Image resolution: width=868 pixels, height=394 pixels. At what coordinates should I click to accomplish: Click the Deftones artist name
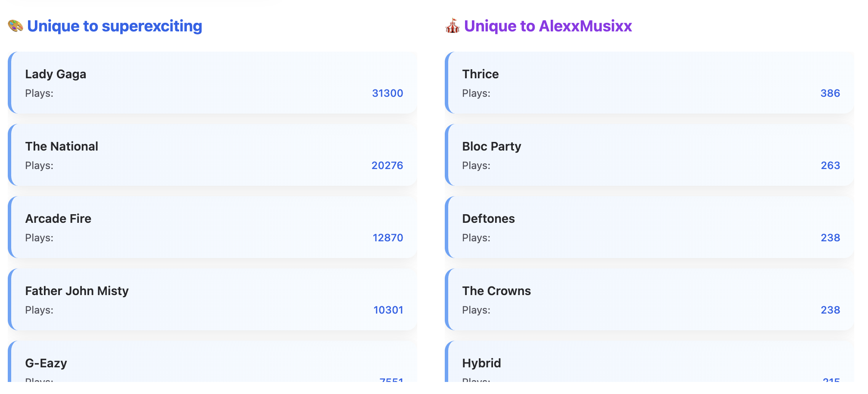tap(488, 219)
